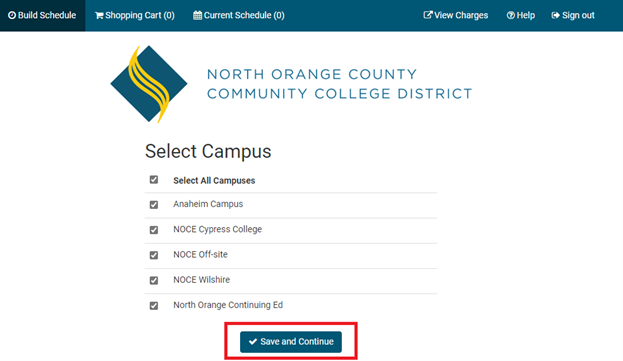Viewport: 623px width, 361px height.
Task: Open the View Charges link
Action: click(456, 15)
